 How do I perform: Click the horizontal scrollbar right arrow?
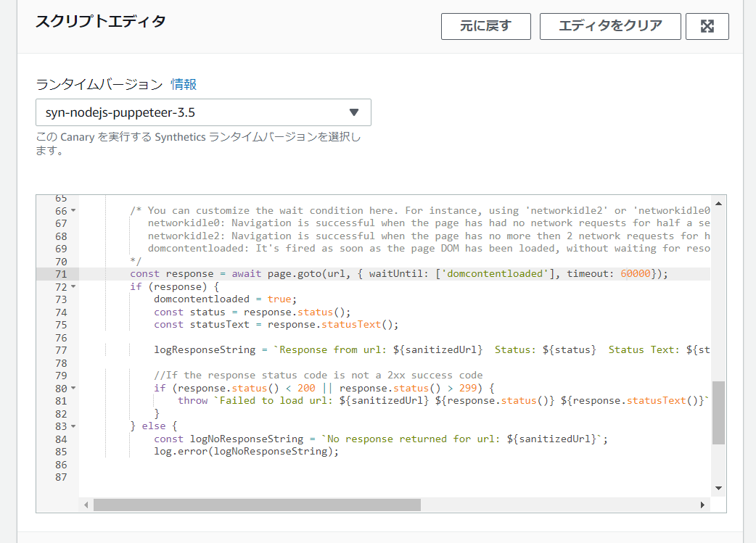(x=702, y=505)
